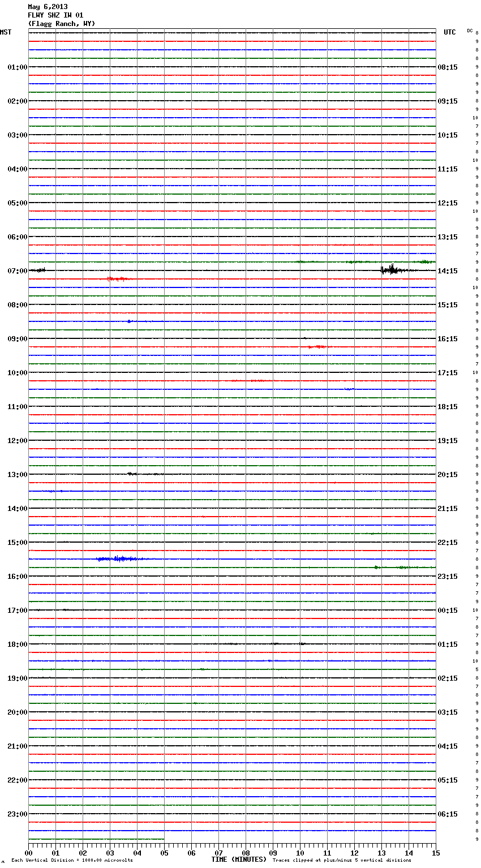The image size is (481, 868).
Task: Select the 22:00 MST time label
Action: coord(18,780)
